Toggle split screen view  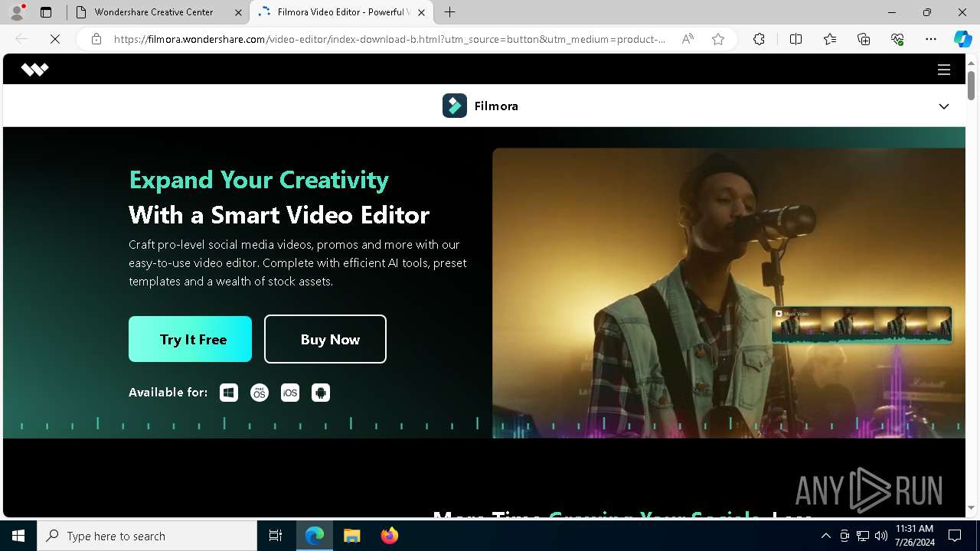(x=795, y=39)
